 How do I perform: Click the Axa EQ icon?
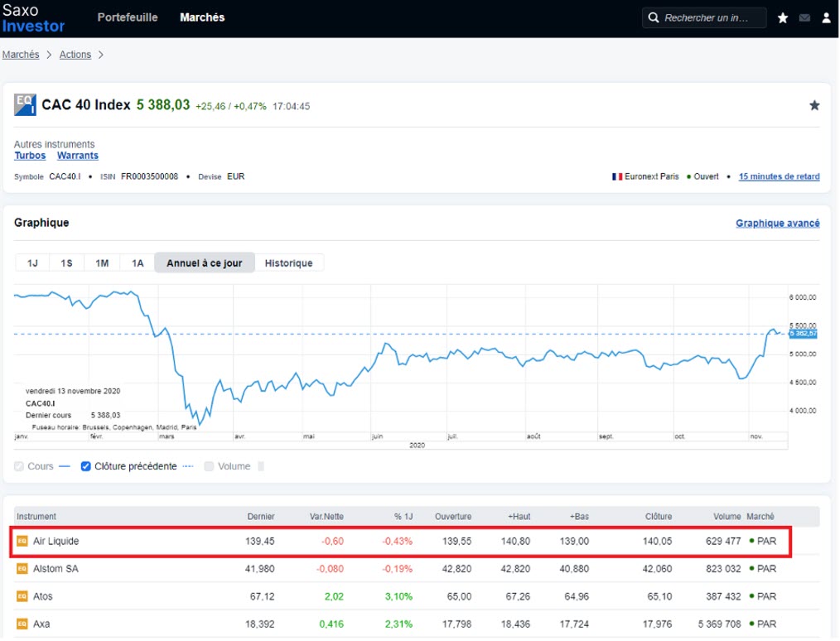click(22, 624)
